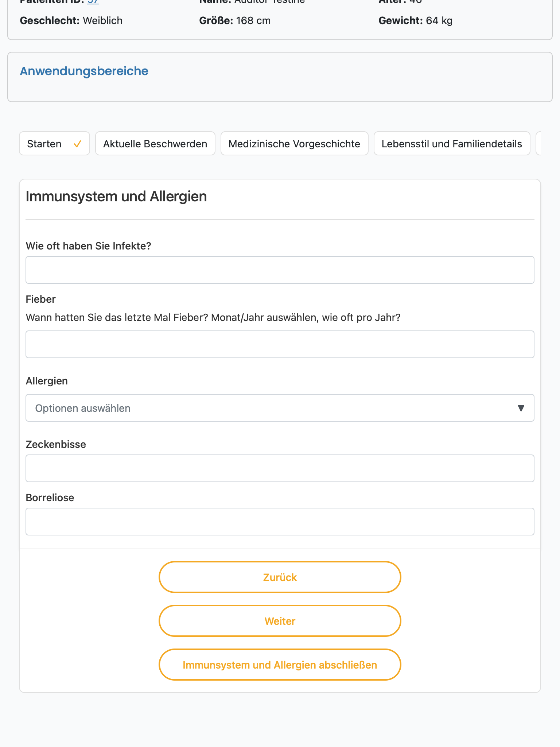
Task: Select the Allergien 'Optionen auswählen' combo box
Action: point(280,408)
